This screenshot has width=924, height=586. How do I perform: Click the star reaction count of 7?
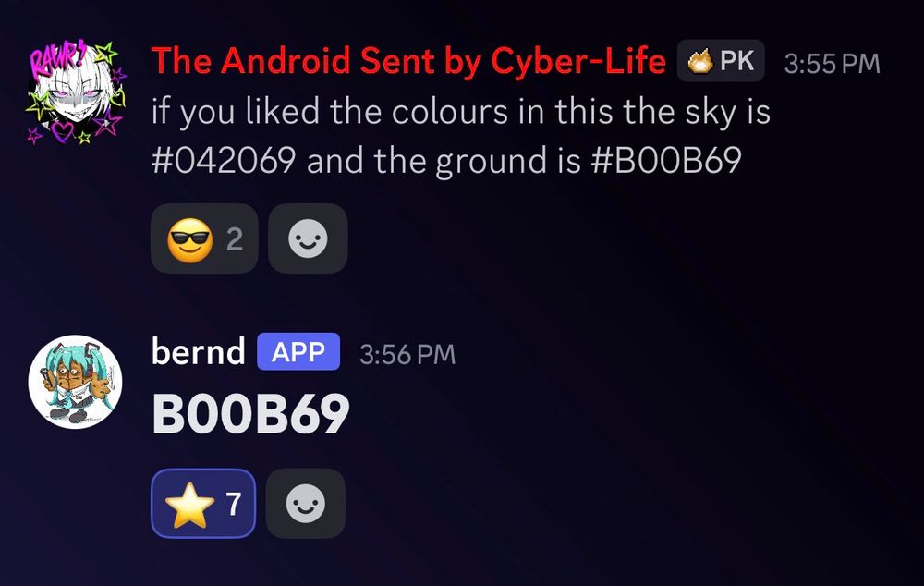pyautogui.click(x=234, y=504)
